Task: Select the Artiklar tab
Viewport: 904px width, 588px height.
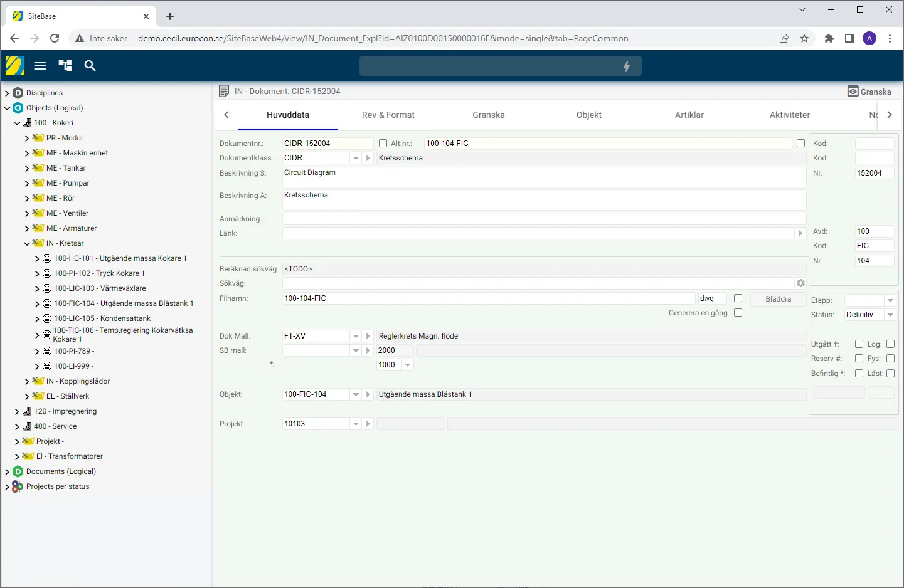Action: tap(689, 115)
